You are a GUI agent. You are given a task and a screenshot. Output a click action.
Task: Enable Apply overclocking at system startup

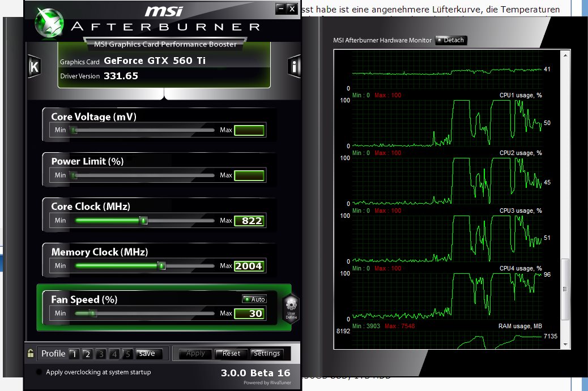[x=39, y=372]
